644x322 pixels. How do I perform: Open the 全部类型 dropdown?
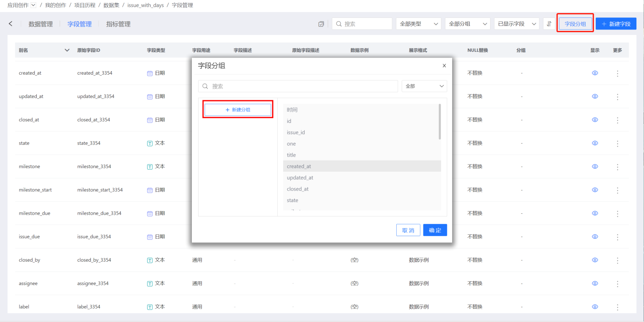coord(418,24)
